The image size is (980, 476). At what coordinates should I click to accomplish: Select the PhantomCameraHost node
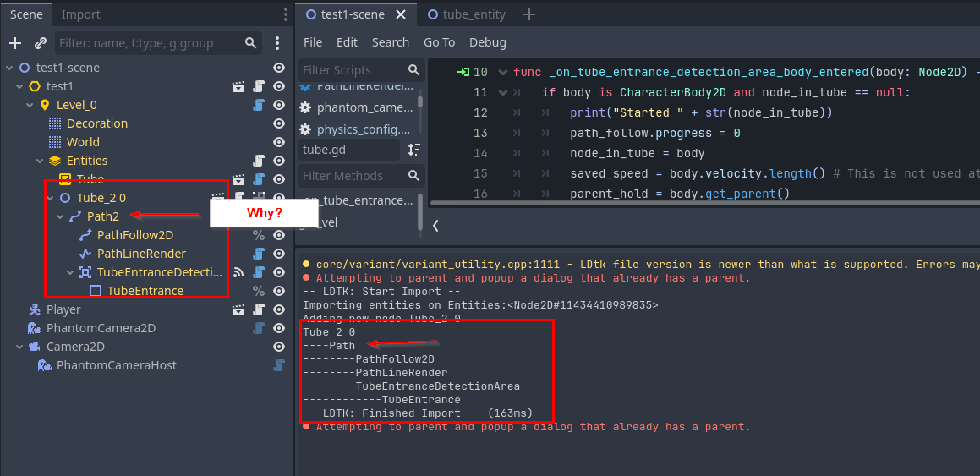click(x=117, y=365)
